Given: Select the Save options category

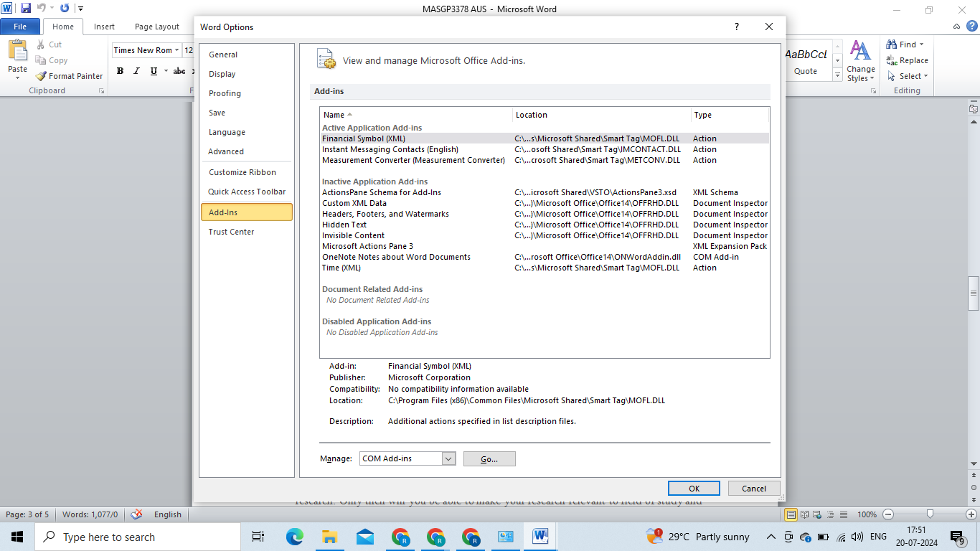Looking at the screenshot, I should point(247,113).
